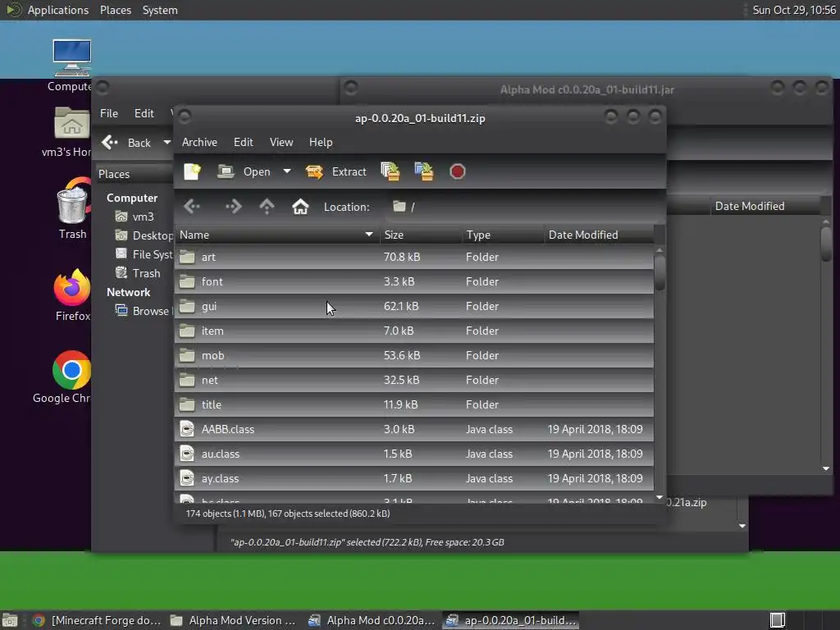The width and height of the screenshot is (840, 630).
Task: Select the ay.class file
Action: tap(414, 479)
